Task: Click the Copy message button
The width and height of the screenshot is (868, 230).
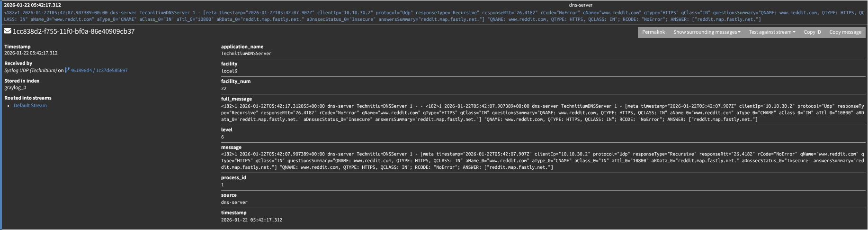Action: click(845, 32)
